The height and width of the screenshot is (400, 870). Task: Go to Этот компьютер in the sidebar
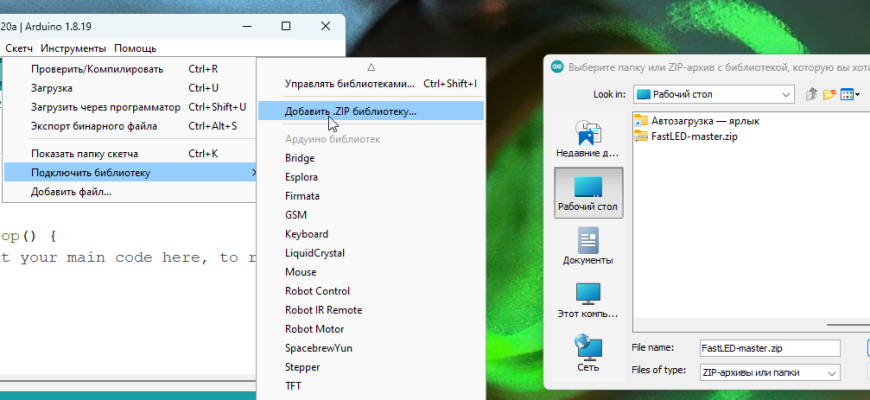tap(588, 300)
